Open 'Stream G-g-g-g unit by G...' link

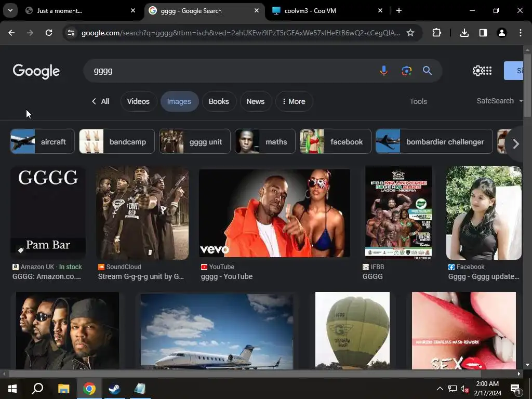pos(141,276)
